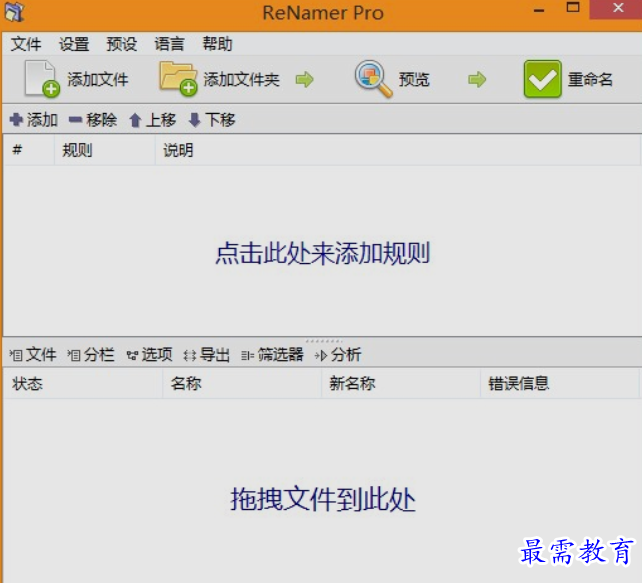642x583 pixels.
Task: Open the 文件 menu in menu bar
Action: (26, 44)
